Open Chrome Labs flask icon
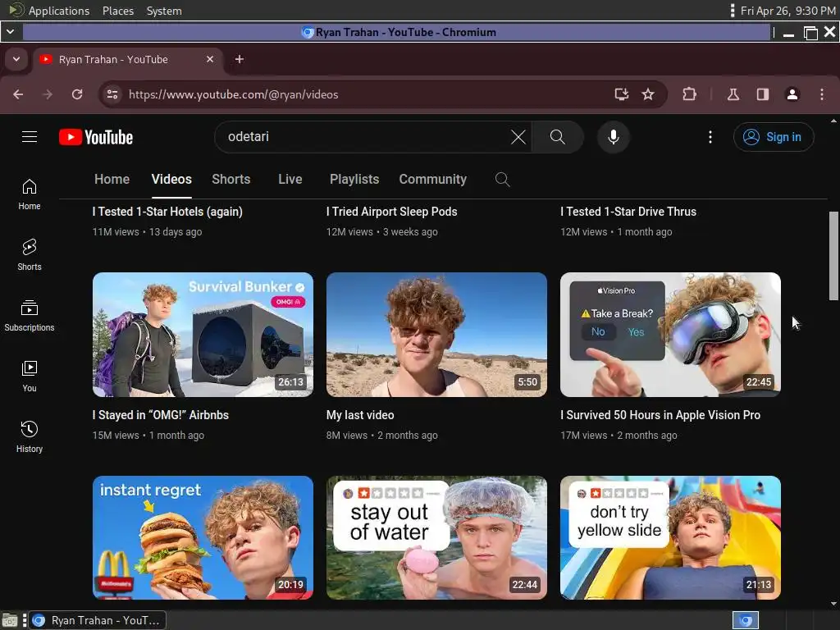The height and width of the screenshot is (630, 840). coord(733,94)
